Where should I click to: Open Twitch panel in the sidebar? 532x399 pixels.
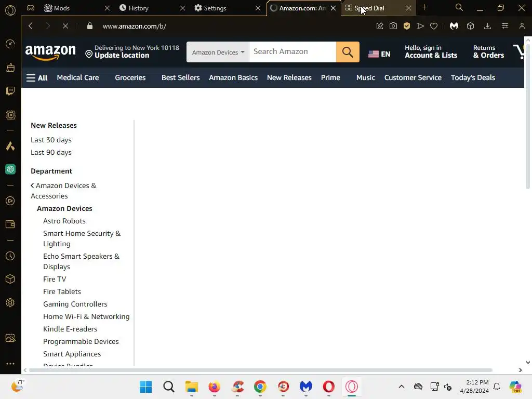10,90
